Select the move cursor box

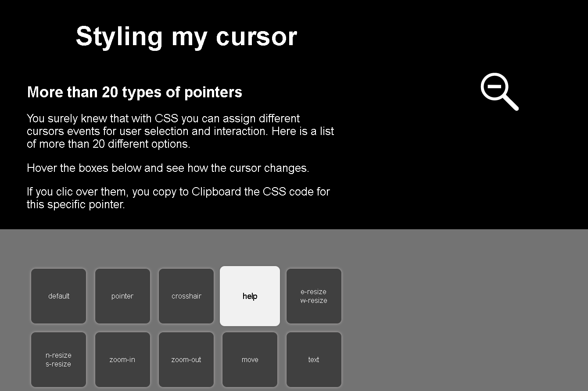click(250, 359)
